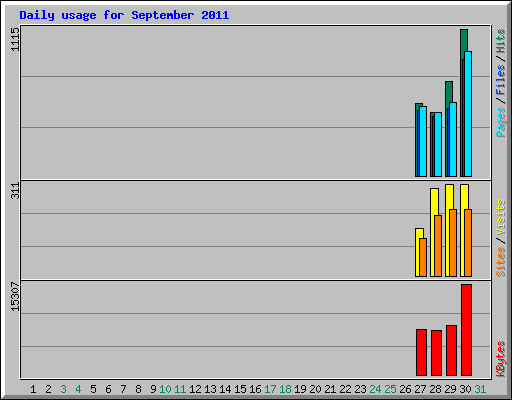Click the 1115 axis value

pyautogui.click(x=15, y=39)
